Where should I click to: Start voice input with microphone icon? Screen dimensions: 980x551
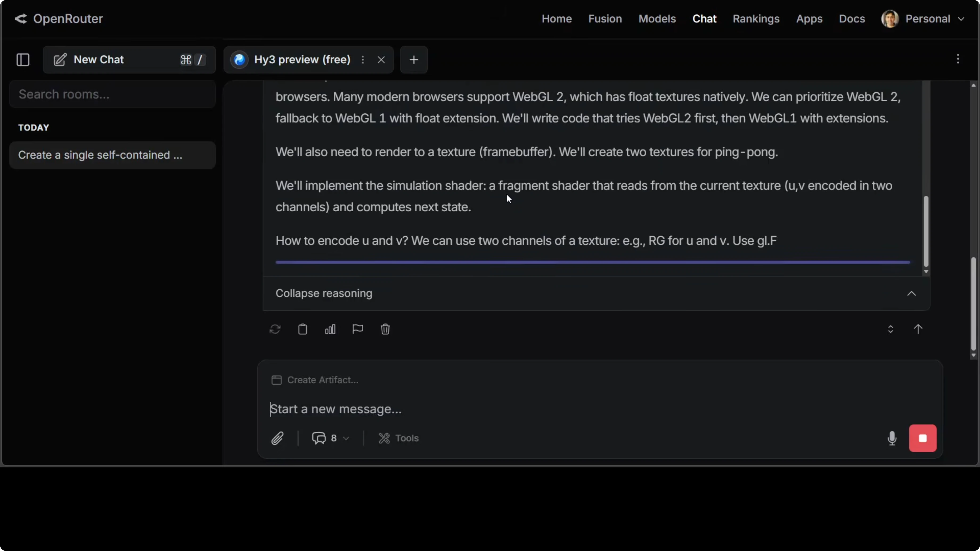pyautogui.click(x=892, y=438)
